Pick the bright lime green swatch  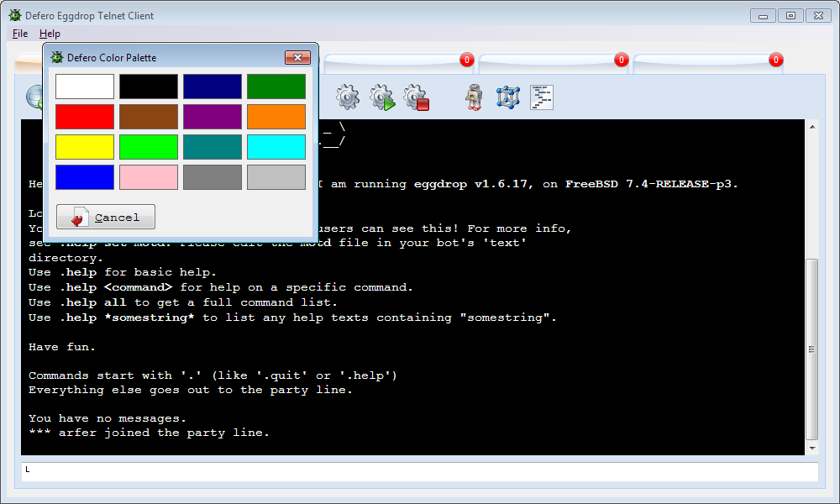149,147
